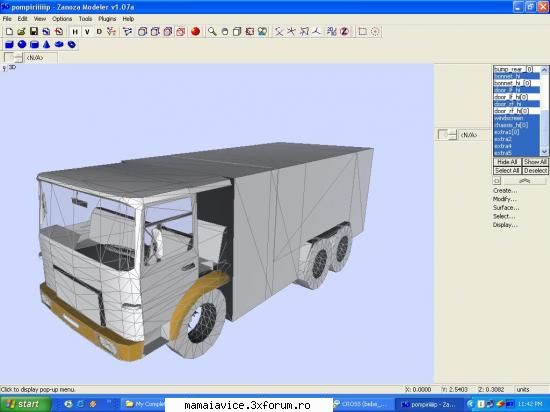Select extra1[0] in objects list

516,132
